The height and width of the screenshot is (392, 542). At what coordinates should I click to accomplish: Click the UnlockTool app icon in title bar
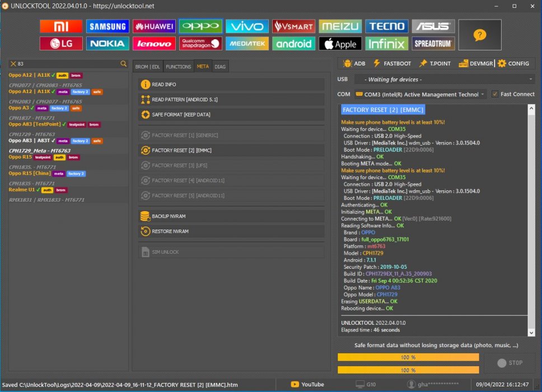pyautogui.click(x=5, y=6)
